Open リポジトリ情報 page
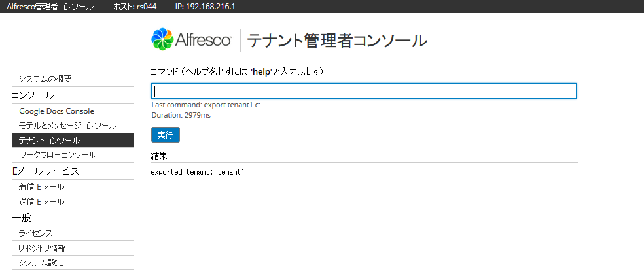 [43, 248]
